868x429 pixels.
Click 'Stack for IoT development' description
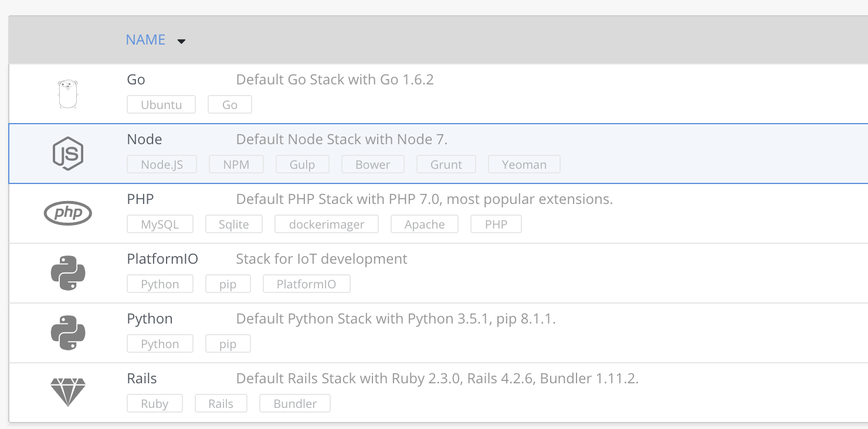click(321, 259)
